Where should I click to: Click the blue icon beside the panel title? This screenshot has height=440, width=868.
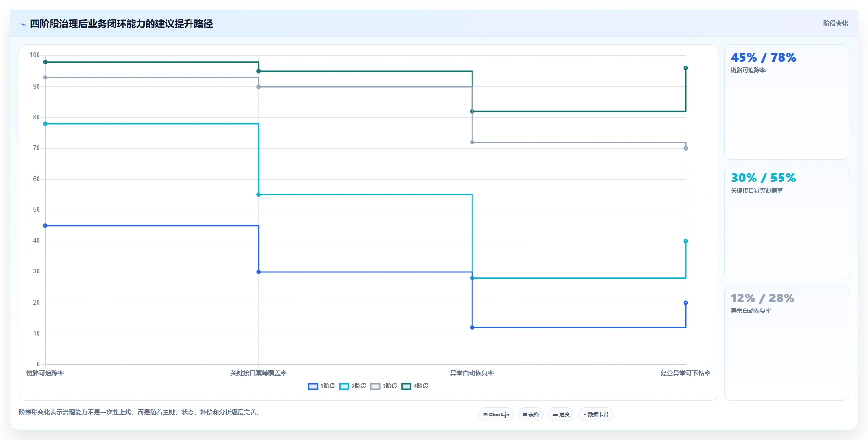23,24
